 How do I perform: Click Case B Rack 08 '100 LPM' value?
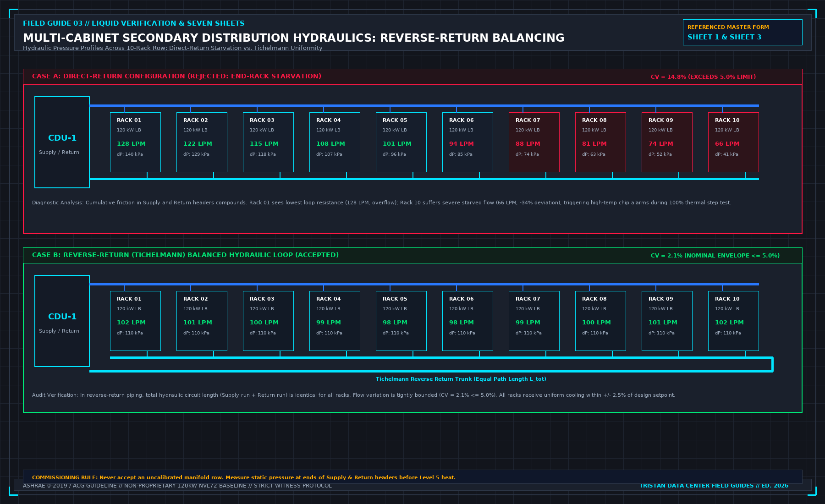596,323
